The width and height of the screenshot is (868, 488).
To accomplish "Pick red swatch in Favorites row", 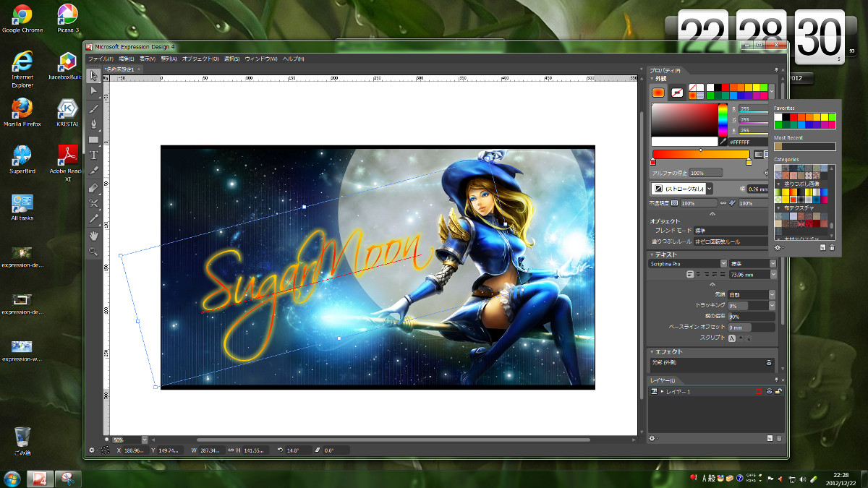I will (x=794, y=116).
